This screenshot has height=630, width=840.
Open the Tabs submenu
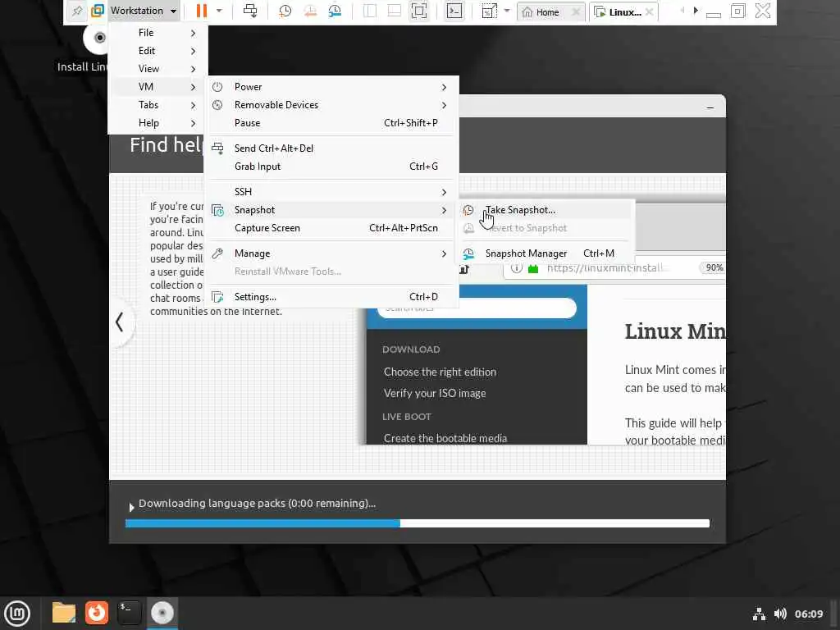[157, 105]
